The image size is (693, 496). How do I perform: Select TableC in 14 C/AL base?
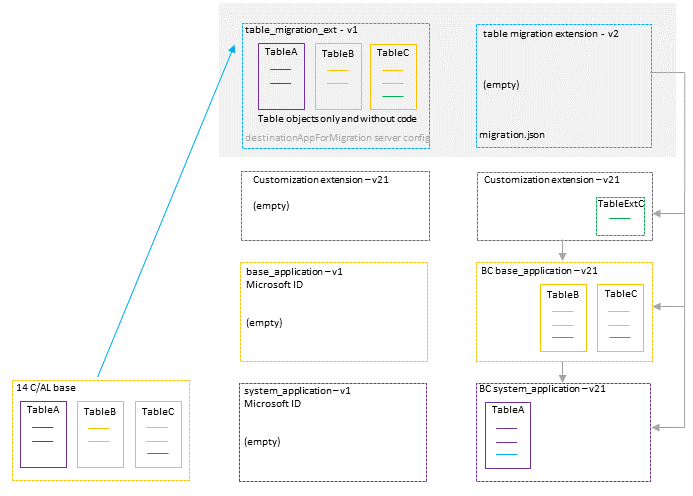(158, 435)
